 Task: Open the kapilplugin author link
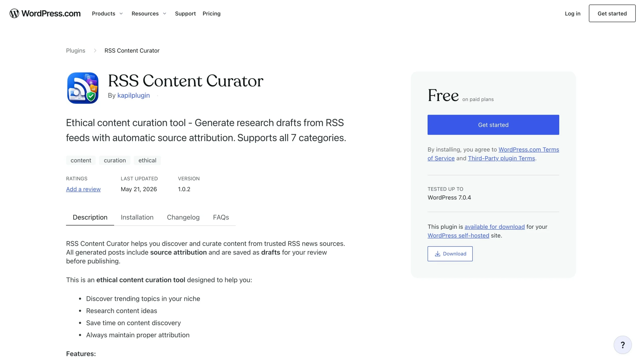point(133,95)
